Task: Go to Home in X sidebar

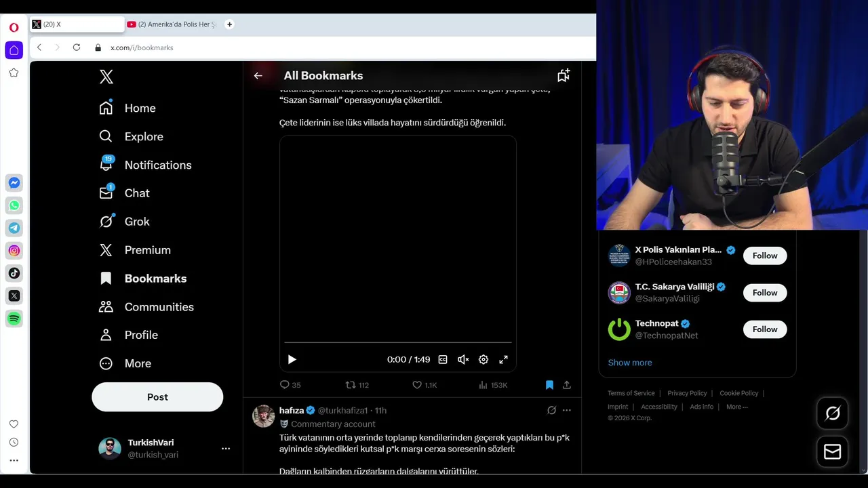Action: click(x=127, y=108)
